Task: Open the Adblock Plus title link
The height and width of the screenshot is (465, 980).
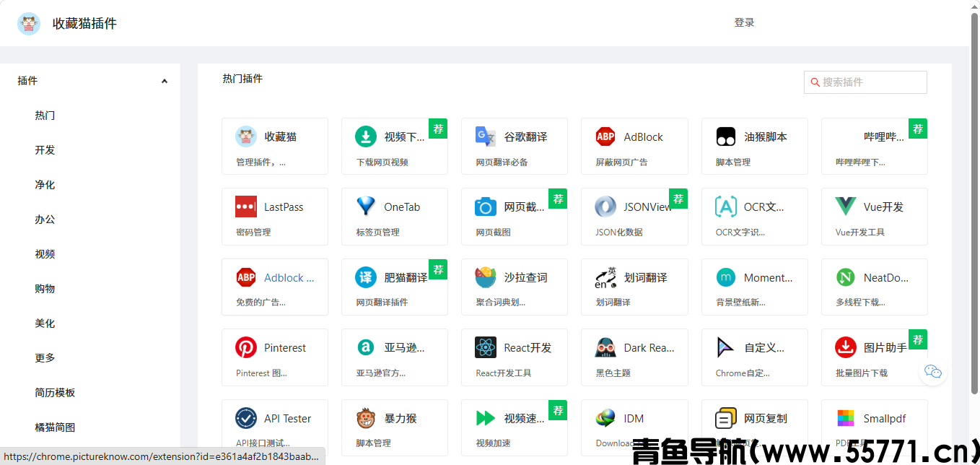Action: click(289, 278)
